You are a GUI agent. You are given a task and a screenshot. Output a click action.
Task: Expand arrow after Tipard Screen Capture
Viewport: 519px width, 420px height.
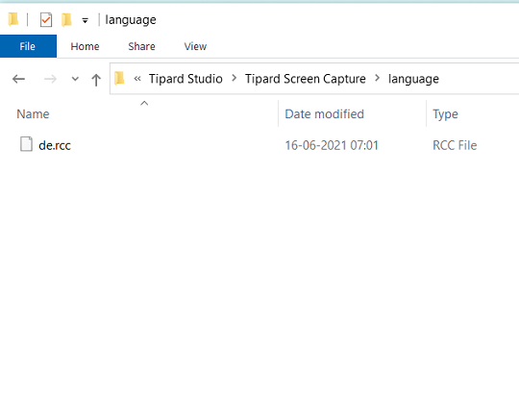coord(378,79)
